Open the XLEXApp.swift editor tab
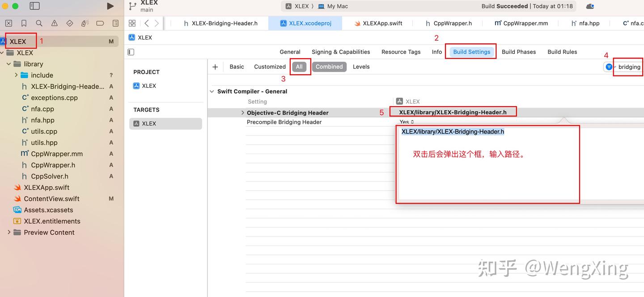644x297 pixels. coord(378,23)
